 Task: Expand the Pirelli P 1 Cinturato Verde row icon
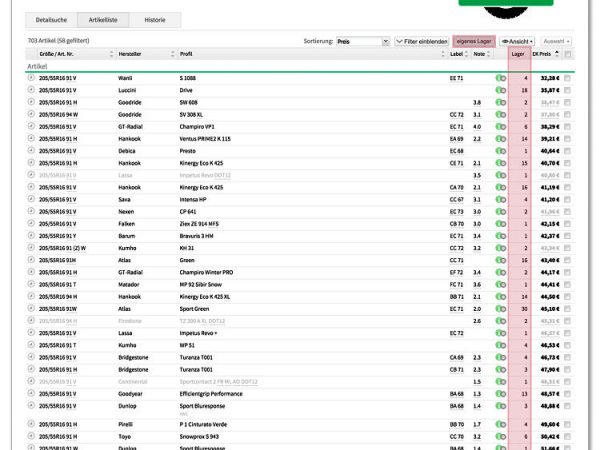[x=31, y=424]
